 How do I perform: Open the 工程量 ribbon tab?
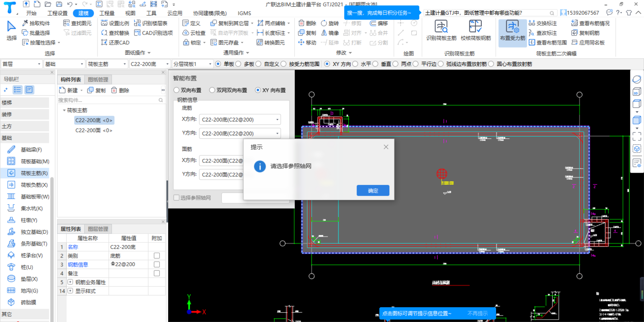[107, 13]
